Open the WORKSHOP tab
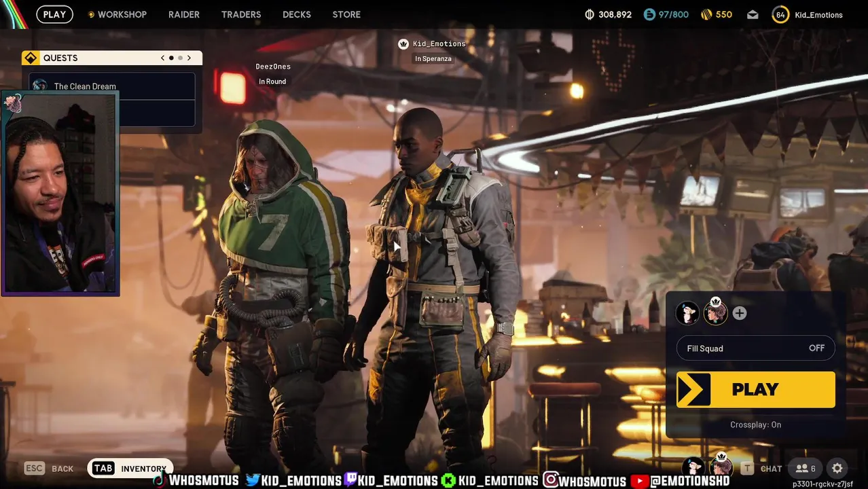 (x=117, y=14)
